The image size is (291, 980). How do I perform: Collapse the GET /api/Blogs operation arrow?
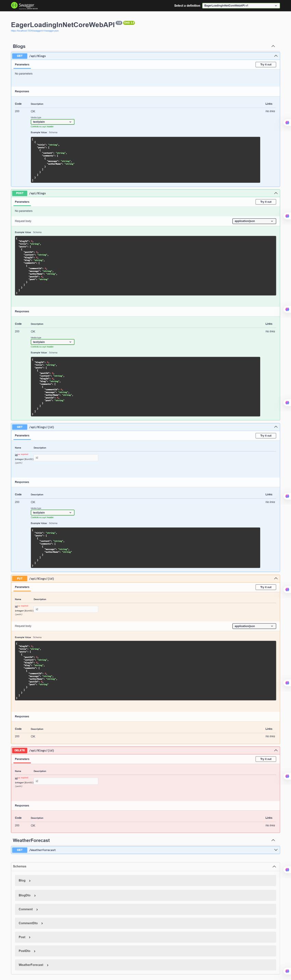276,56
